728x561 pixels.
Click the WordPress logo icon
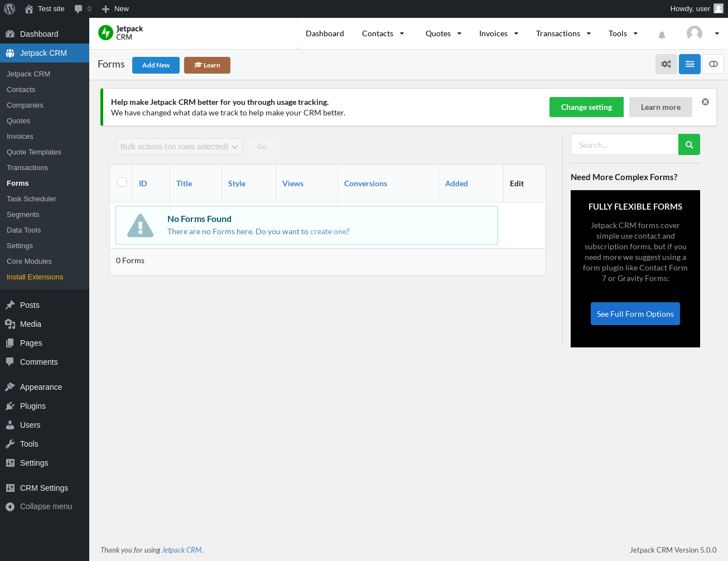[9, 9]
